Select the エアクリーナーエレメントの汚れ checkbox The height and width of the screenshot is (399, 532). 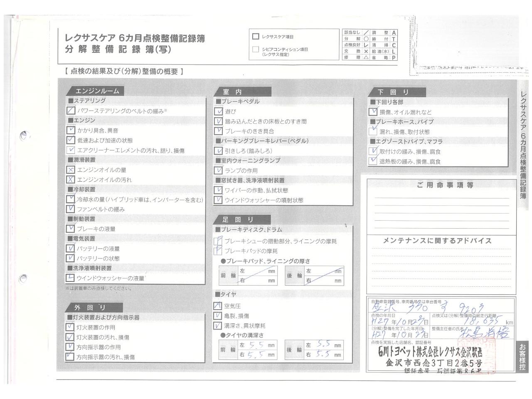[x=71, y=150]
